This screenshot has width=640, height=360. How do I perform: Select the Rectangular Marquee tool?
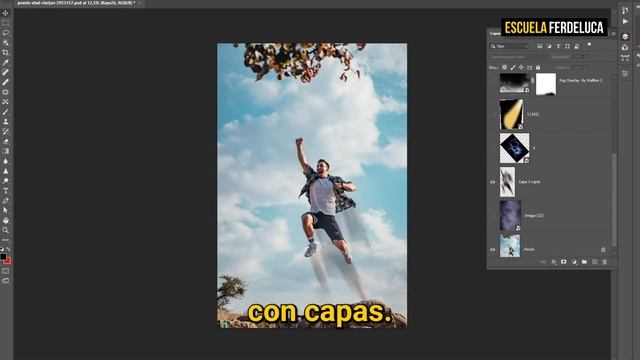tap(5, 23)
